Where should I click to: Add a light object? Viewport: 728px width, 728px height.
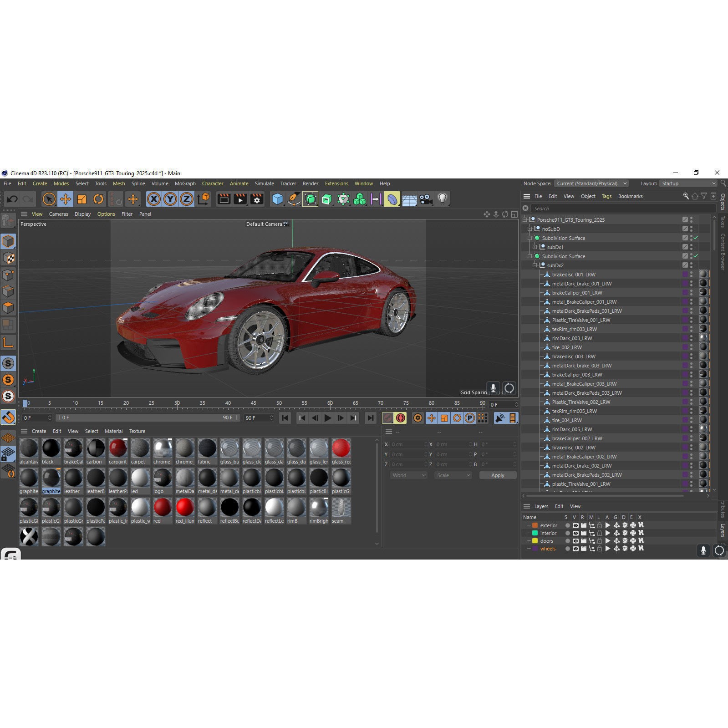tap(443, 199)
